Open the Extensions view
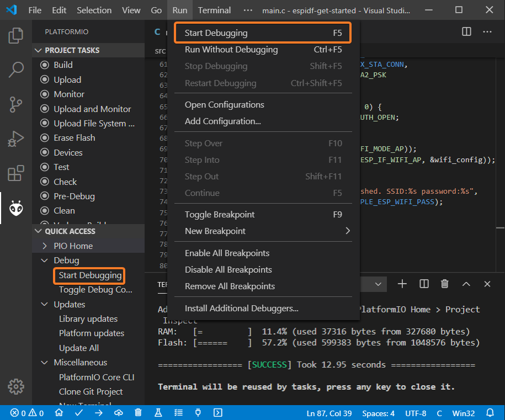 pos(15,173)
